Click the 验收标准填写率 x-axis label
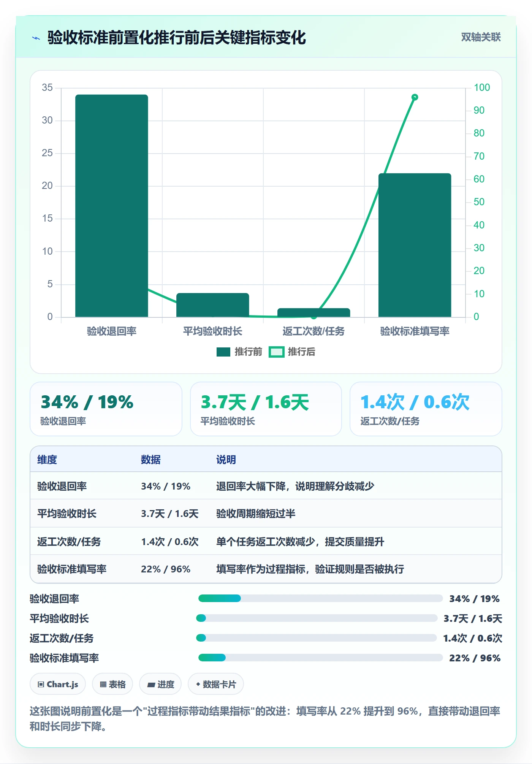This screenshot has width=532, height=764. pyautogui.click(x=415, y=331)
